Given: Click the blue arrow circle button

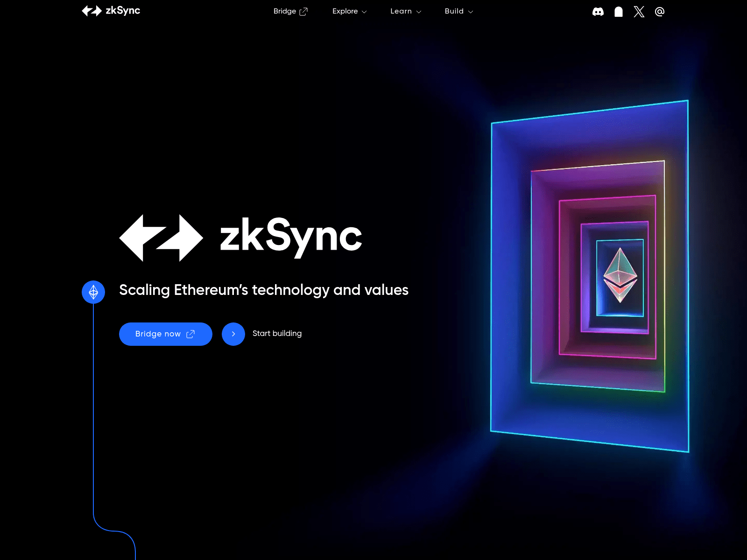Looking at the screenshot, I should click(x=233, y=334).
